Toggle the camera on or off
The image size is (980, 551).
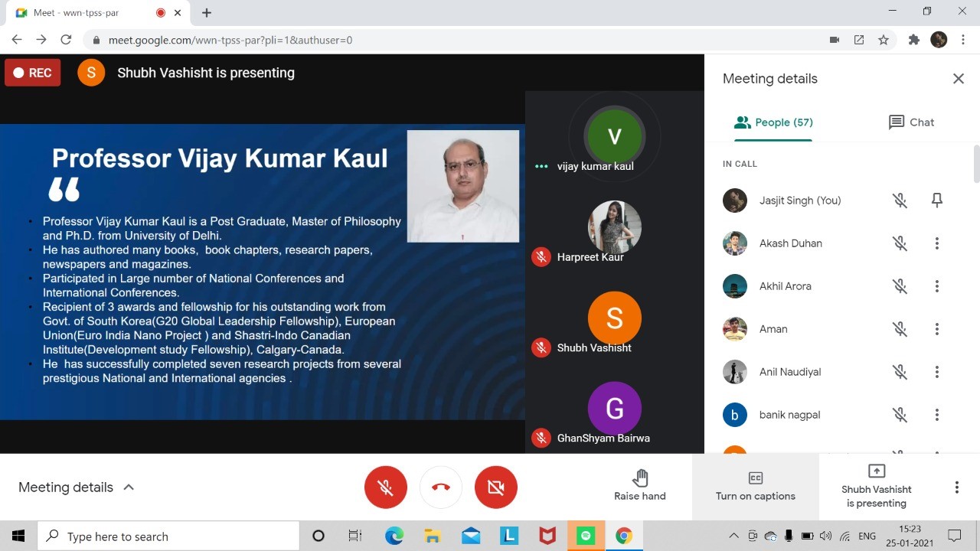(496, 487)
